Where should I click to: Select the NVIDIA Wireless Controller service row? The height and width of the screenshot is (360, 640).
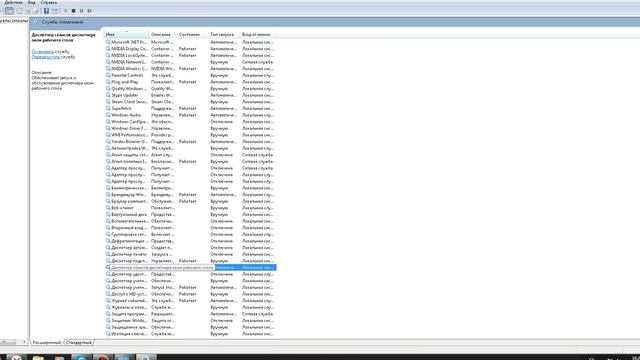tap(190, 69)
